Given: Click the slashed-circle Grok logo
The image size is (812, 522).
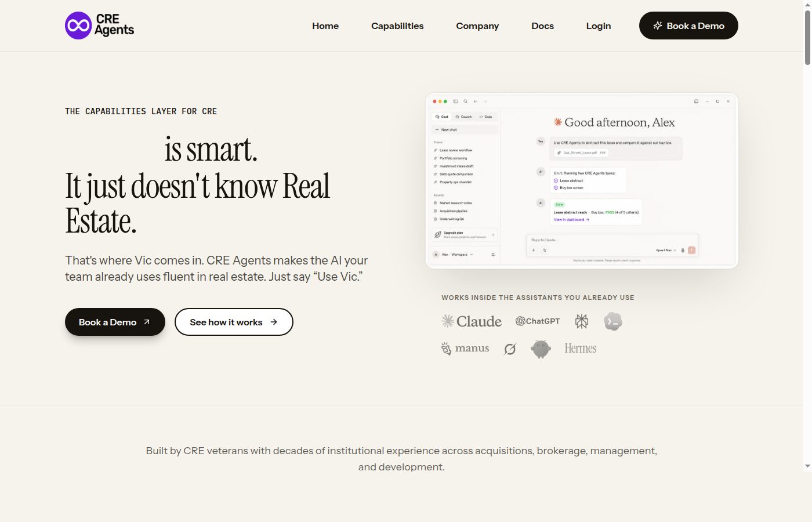Looking at the screenshot, I should tap(510, 349).
